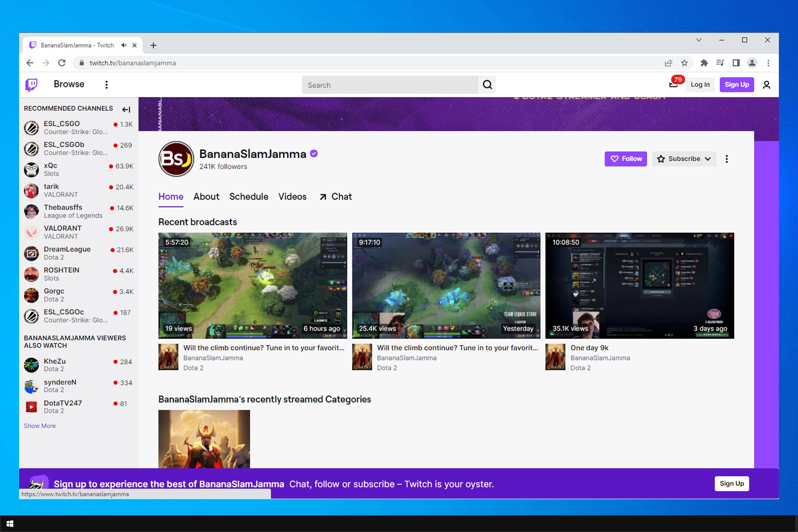The width and height of the screenshot is (798, 532).
Task: Open the VALORANT channel in sidebar
Action: click(x=79, y=232)
